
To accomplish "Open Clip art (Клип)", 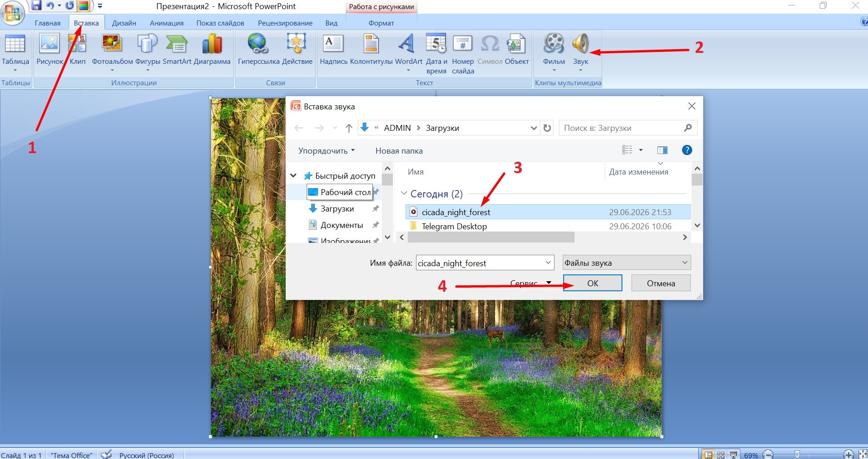I will tap(77, 50).
